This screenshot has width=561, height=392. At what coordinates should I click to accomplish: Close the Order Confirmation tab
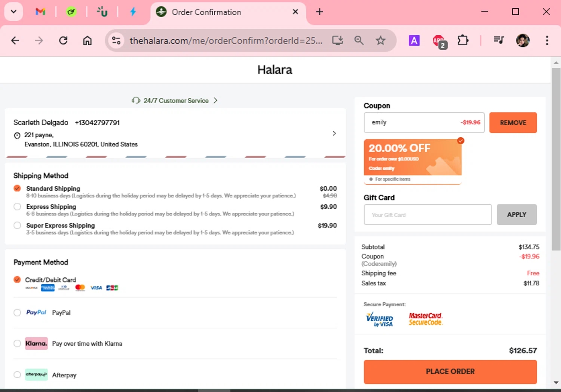tap(295, 12)
